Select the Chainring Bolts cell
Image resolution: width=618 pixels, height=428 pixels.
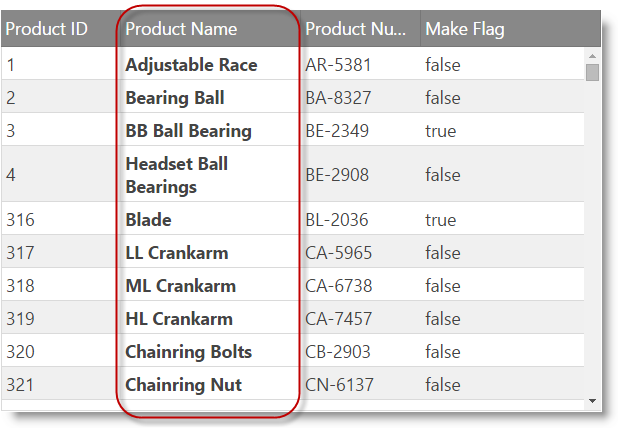point(188,352)
